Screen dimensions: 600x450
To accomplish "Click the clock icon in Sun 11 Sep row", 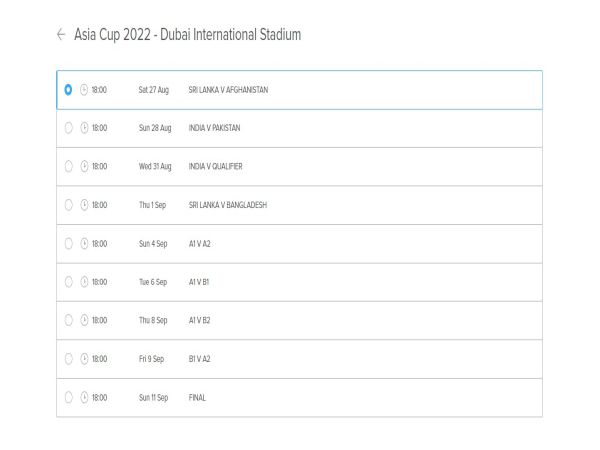I will coord(84,398).
